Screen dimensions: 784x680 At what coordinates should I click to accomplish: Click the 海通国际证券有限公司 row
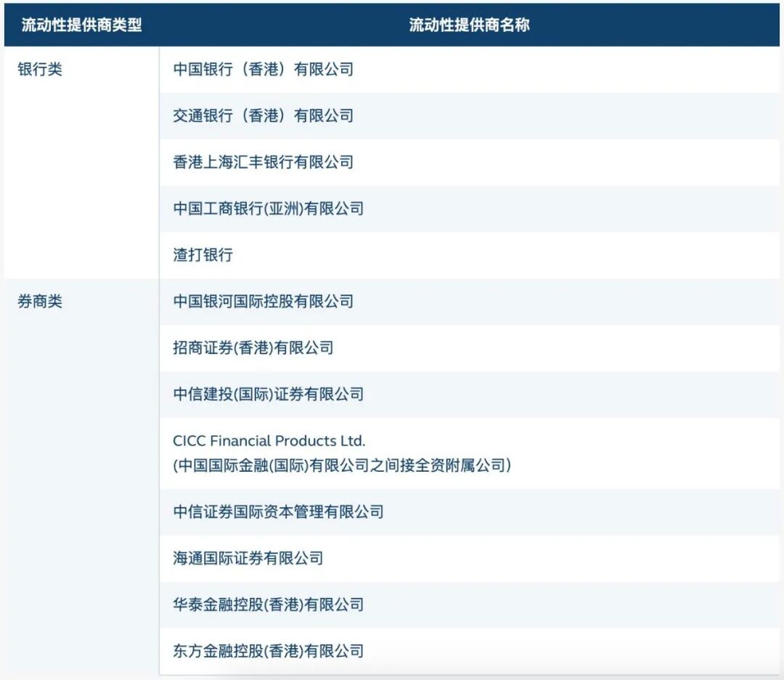pyautogui.click(x=469, y=559)
